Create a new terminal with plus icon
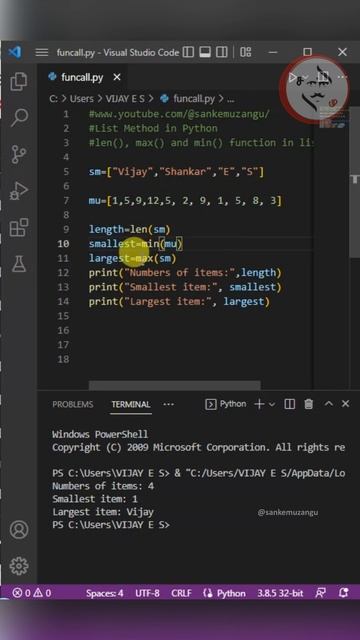This screenshot has height=640, width=360. tap(259, 404)
